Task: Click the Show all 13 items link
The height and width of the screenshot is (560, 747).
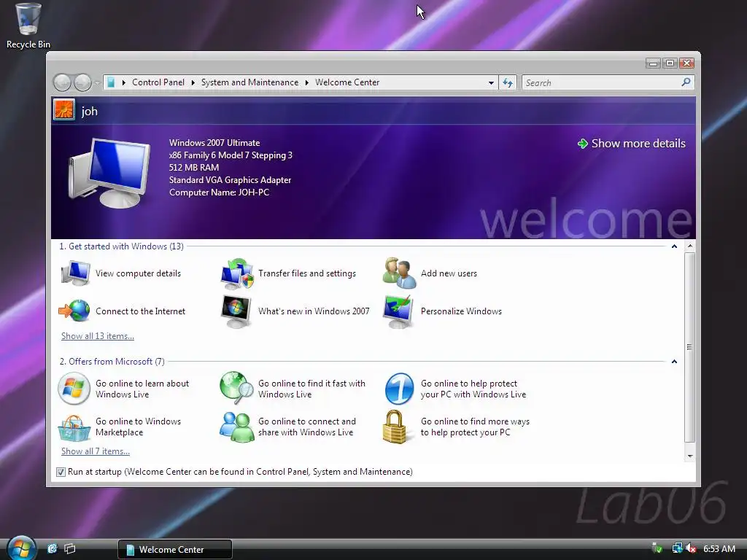Action: (x=98, y=336)
